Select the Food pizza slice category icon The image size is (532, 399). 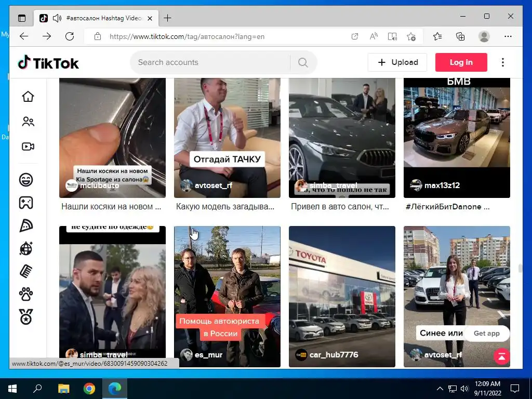pos(26,225)
